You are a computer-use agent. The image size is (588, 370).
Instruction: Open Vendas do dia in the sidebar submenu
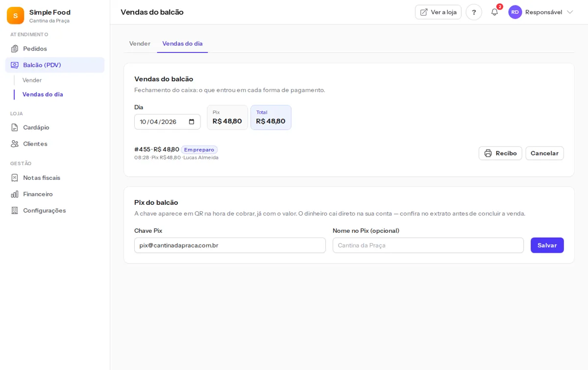[43, 94]
